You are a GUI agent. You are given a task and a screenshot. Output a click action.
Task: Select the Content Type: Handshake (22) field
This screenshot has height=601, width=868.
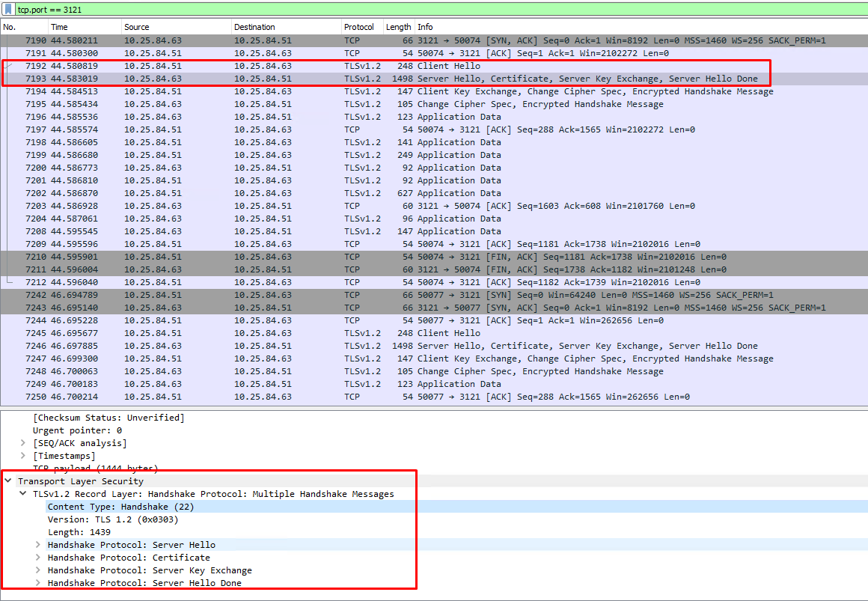pos(108,507)
